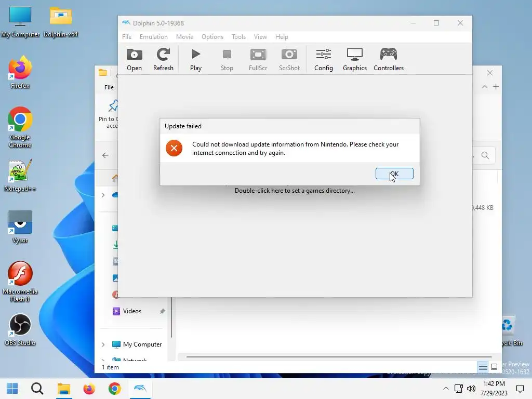Minimize the Dolphin window
Screen dimensions: 532x399
[413, 23]
